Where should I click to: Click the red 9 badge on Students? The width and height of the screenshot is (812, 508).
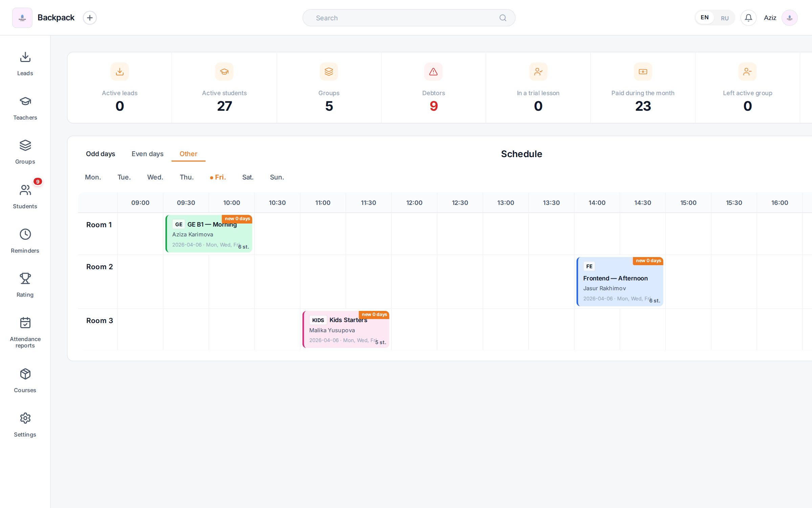pyautogui.click(x=38, y=182)
